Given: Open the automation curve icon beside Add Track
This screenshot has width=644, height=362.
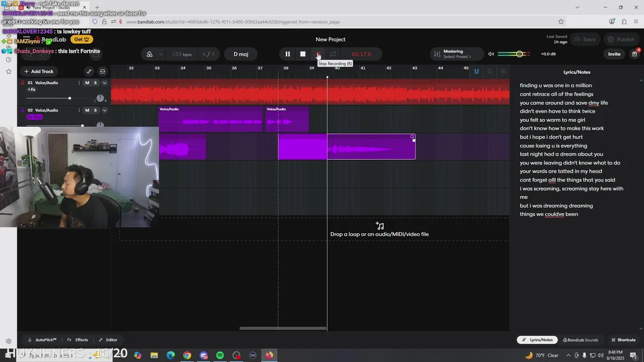Looking at the screenshot, I should pyautogui.click(x=89, y=71).
